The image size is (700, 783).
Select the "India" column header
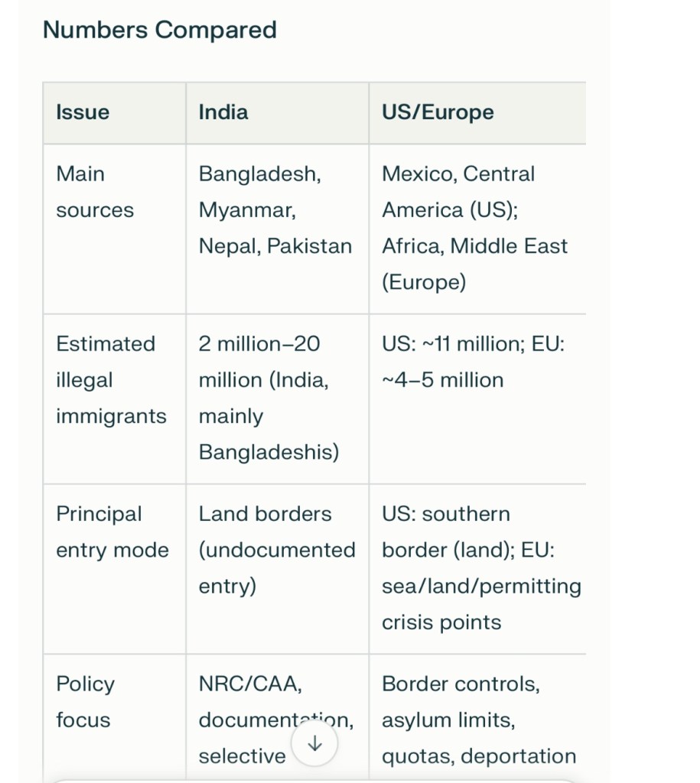[x=223, y=112]
